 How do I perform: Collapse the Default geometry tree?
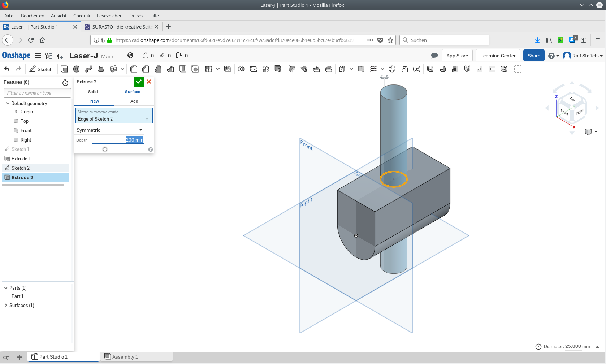click(x=8, y=103)
